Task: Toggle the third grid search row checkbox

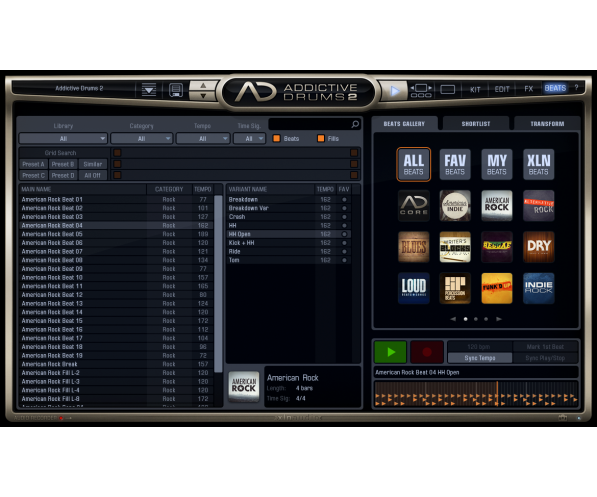Action: 117,175
